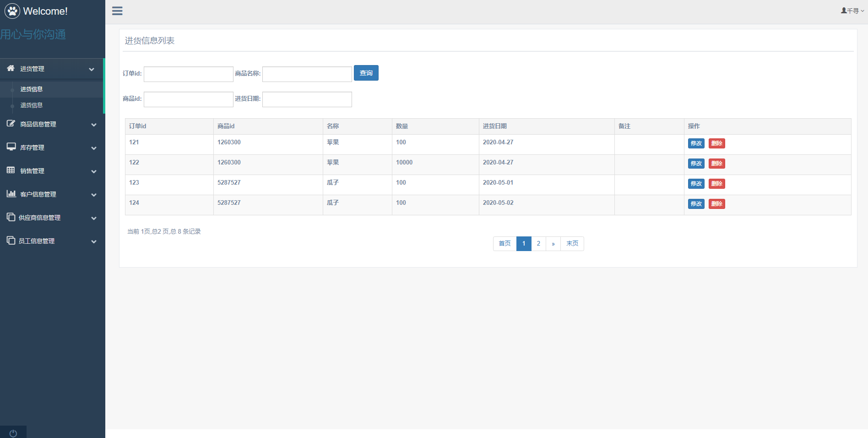Click current pagination page 1
868x438 pixels.
524,244
